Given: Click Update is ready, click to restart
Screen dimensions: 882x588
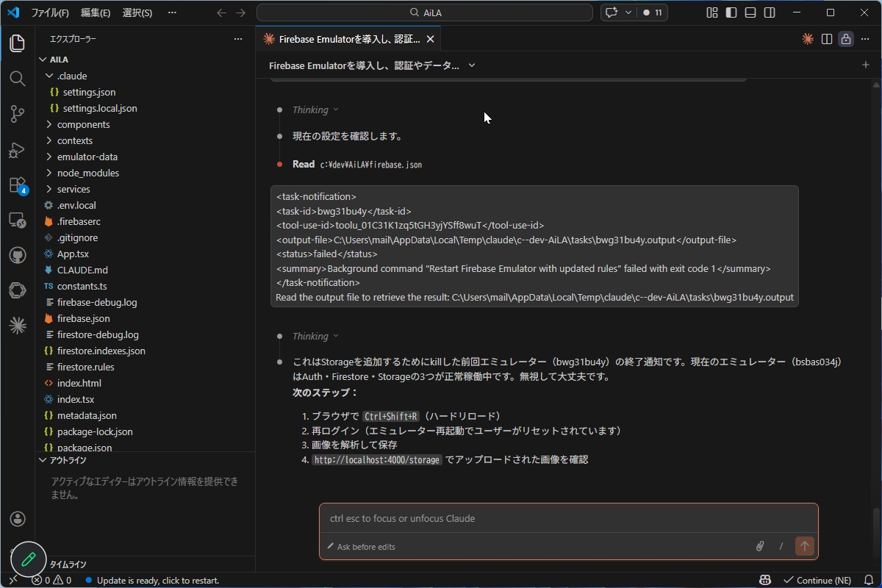Looking at the screenshot, I should point(152,580).
